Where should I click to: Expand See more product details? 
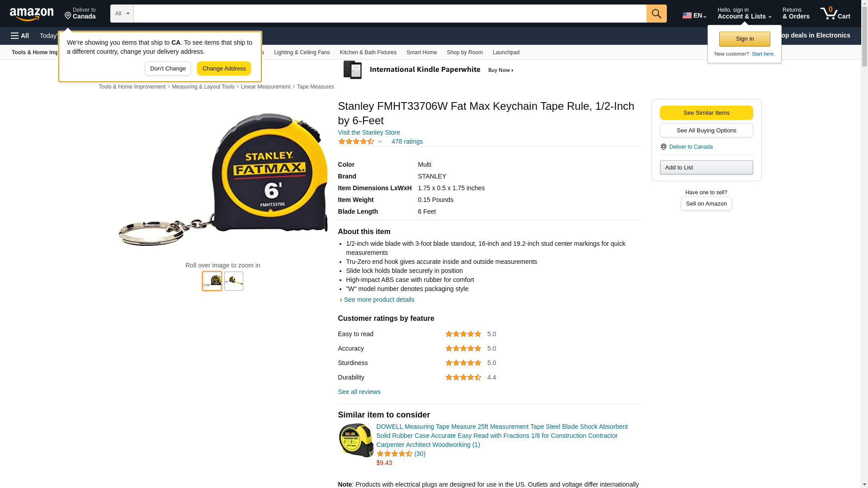pyautogui.click(x=379, y=300)
